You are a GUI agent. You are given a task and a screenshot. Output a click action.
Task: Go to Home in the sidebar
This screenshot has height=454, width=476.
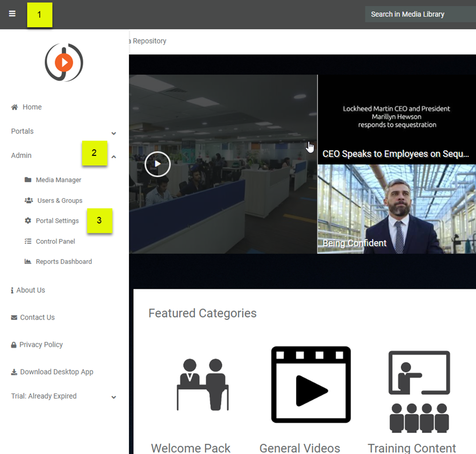point(32,107)
